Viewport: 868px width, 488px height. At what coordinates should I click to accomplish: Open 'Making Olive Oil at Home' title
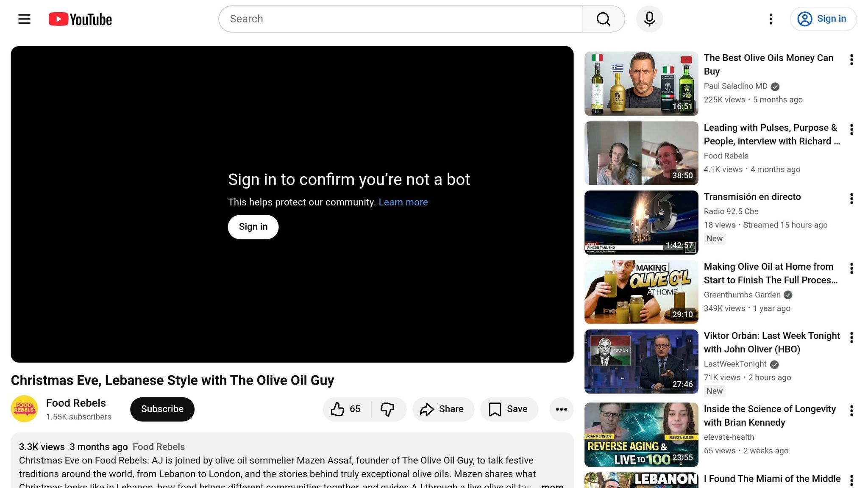point(771,273)
